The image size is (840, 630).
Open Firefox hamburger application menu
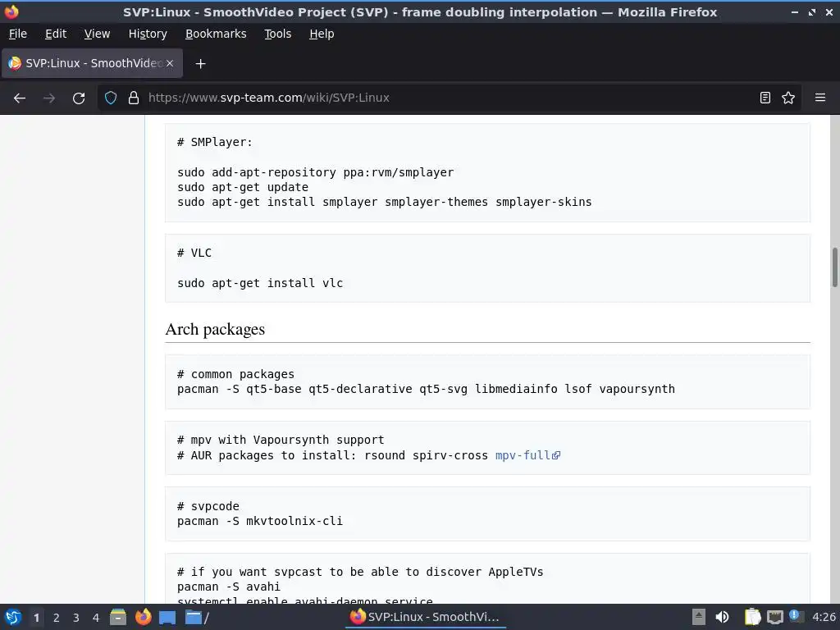coord(820,98)
